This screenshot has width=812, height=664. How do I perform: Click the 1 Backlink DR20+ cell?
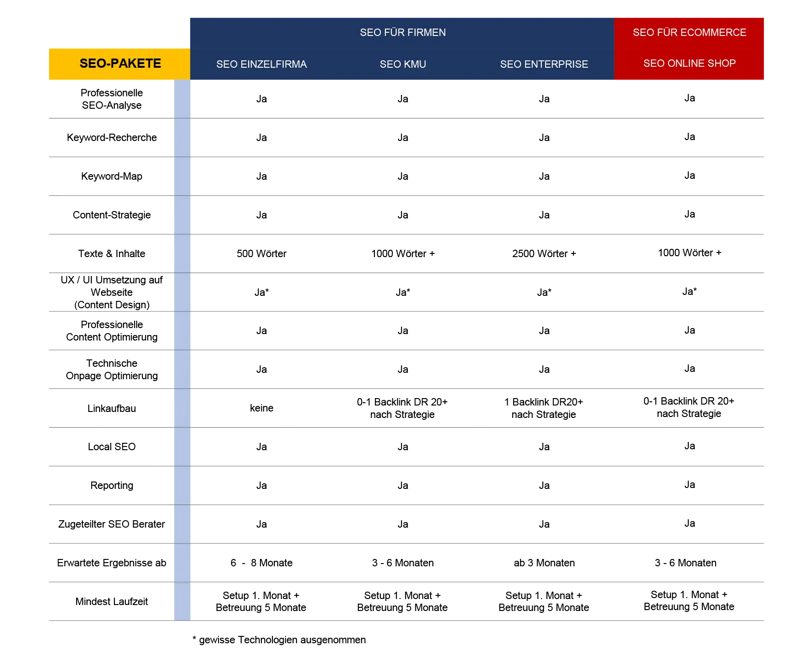point(544,408)
